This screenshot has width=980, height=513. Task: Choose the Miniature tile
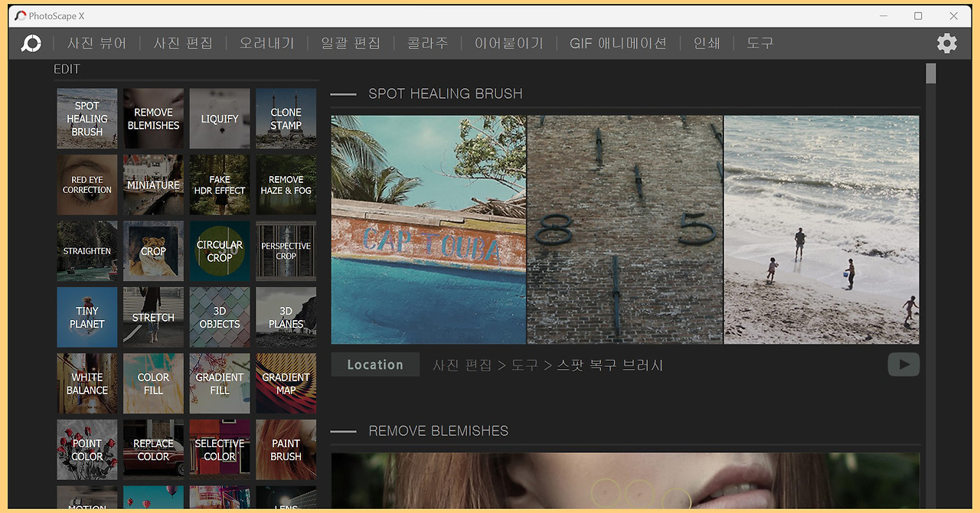[153, 185]
